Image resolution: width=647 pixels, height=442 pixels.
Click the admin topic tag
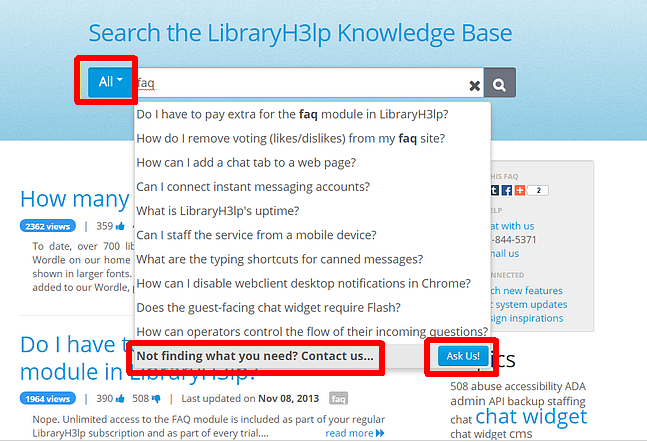468,401
